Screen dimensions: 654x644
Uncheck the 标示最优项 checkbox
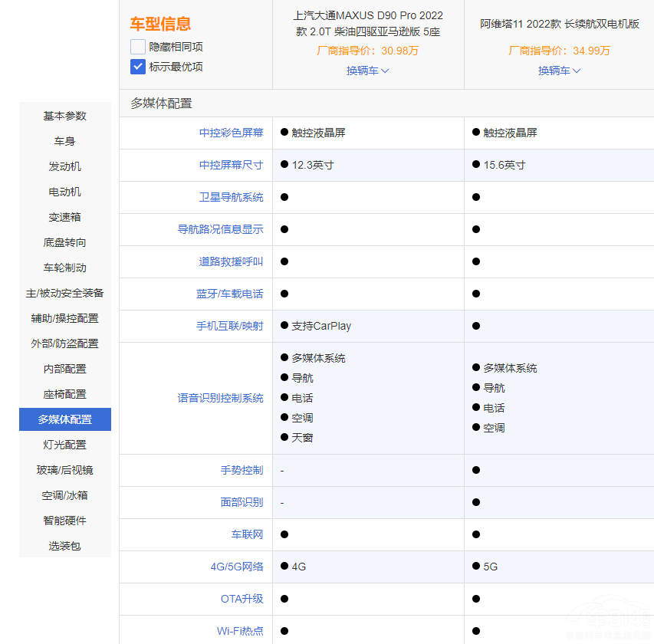[x=138, y=67]
